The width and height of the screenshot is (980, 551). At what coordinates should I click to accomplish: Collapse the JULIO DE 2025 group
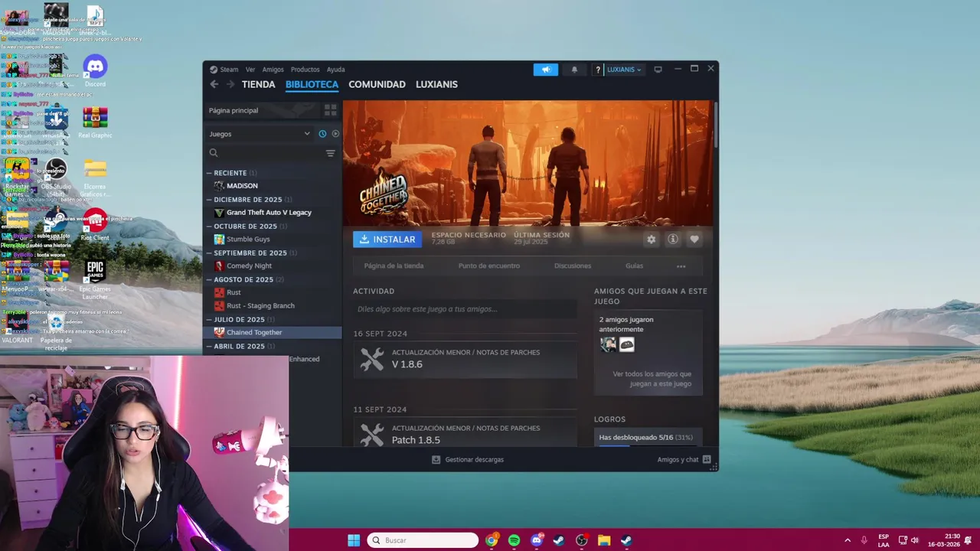click(x=209, y=320)
